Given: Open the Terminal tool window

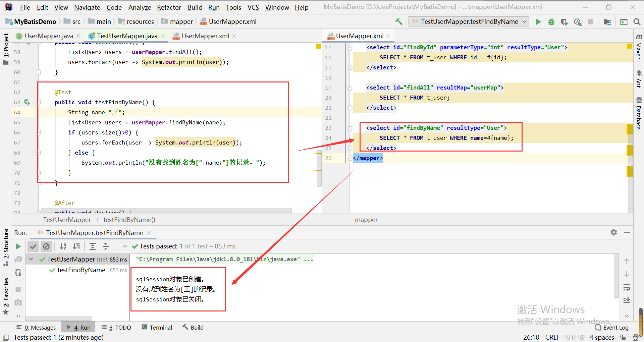Looking at the screenshot, I should coord(157,327).
